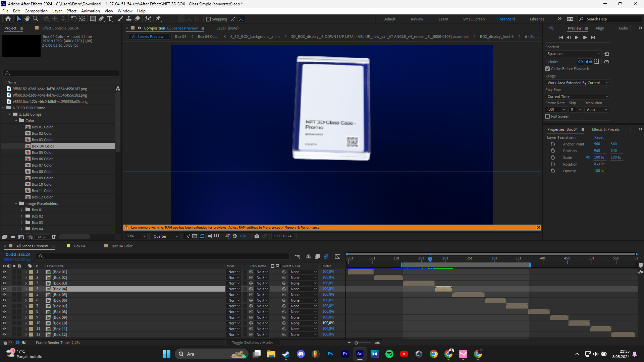Viewport: 644px width, 362px height.
Task: Select the Hand tool in toolbar
Action: pyautogui.click(x=27, y=19)
